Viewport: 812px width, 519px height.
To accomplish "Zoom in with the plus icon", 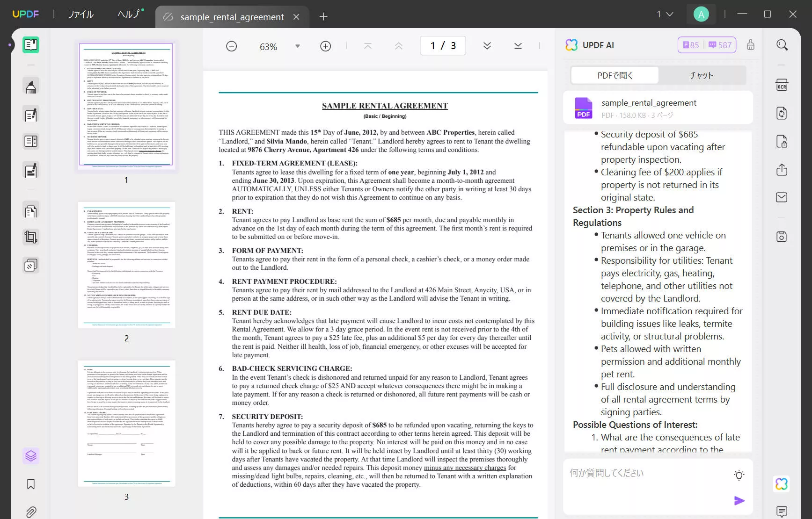I will (x=326, y=46).
